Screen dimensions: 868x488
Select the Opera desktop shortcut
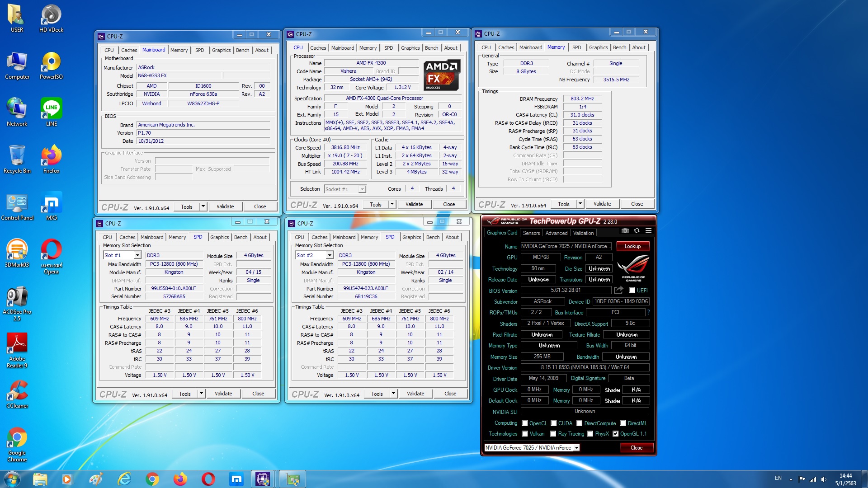pos(51,257)
